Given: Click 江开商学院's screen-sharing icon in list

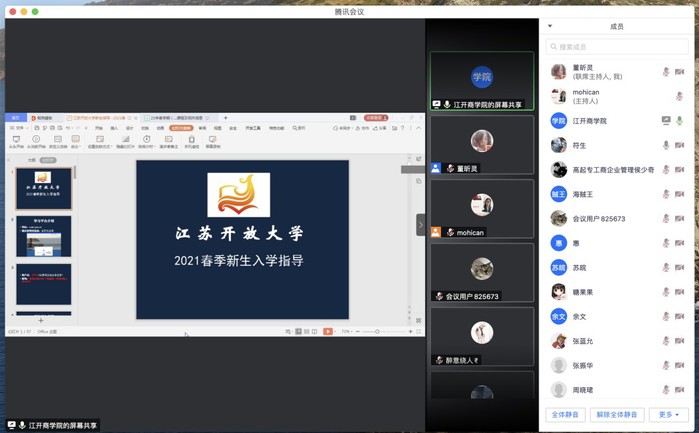Looking at the screenshot, I should point(666,120).
